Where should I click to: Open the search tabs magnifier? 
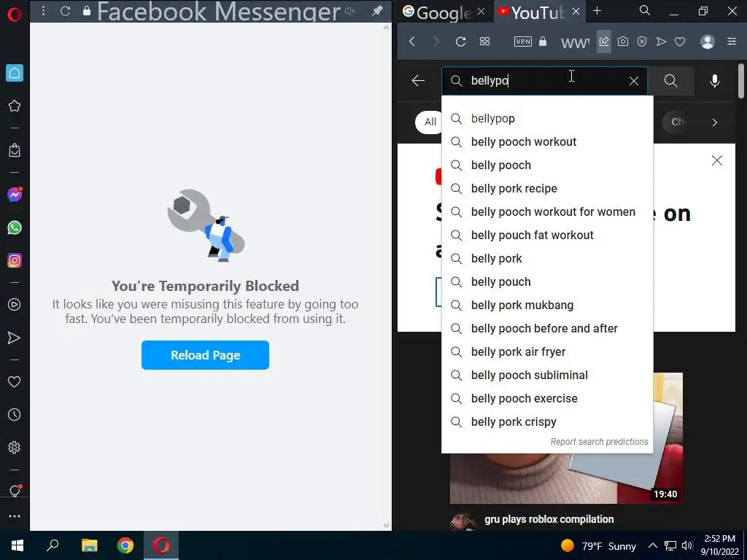[x=645, y=10]
